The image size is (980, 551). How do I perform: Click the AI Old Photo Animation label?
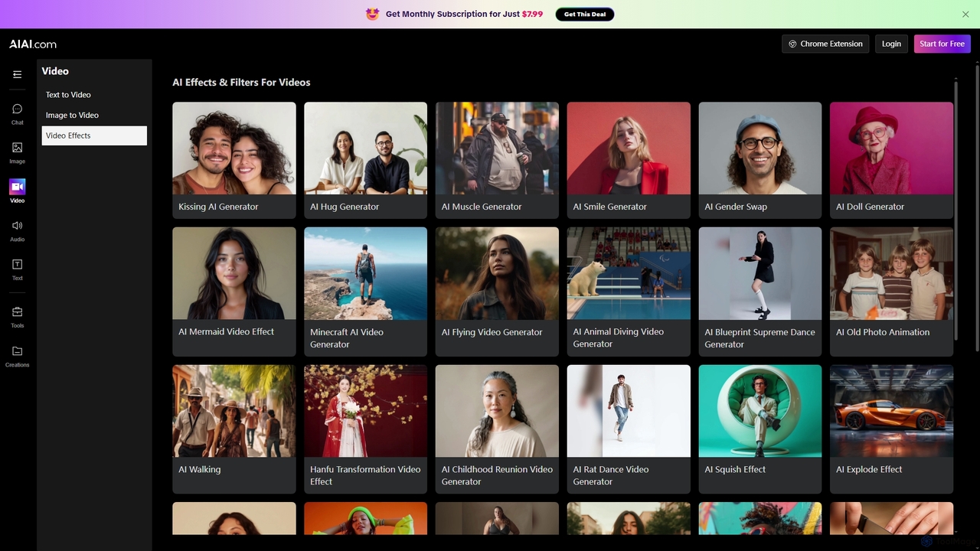pos(883,332)
